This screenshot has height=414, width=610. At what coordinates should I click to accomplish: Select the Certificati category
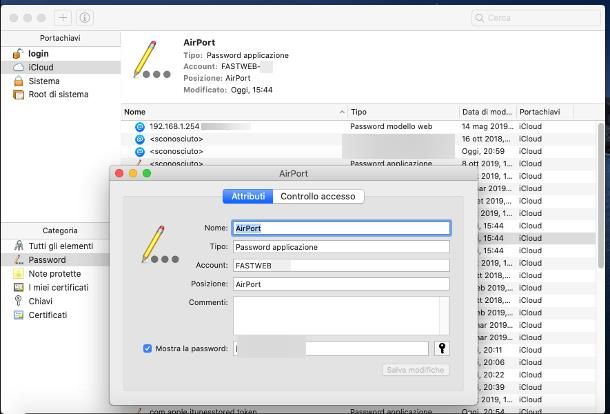(x=56, y=315)
